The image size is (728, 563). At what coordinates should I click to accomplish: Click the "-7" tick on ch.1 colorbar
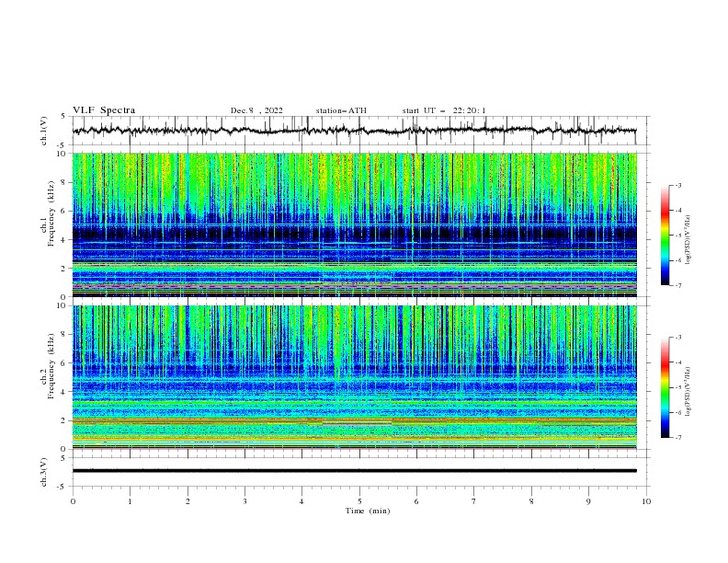pyautogui.click(x=677, y=286)
